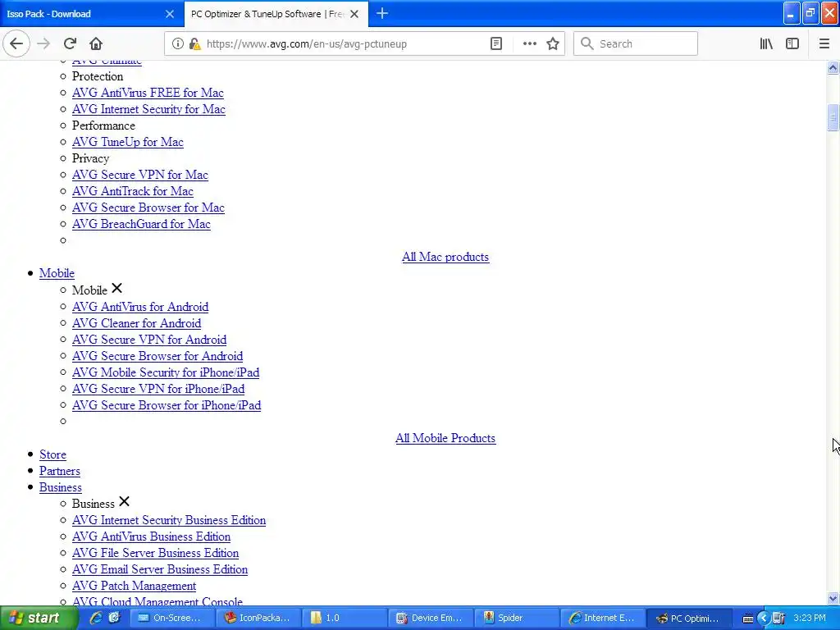Switch to On-Screen Keyboard taskbar button
Screen dimensions: 840x630
(x=171, y=618)
